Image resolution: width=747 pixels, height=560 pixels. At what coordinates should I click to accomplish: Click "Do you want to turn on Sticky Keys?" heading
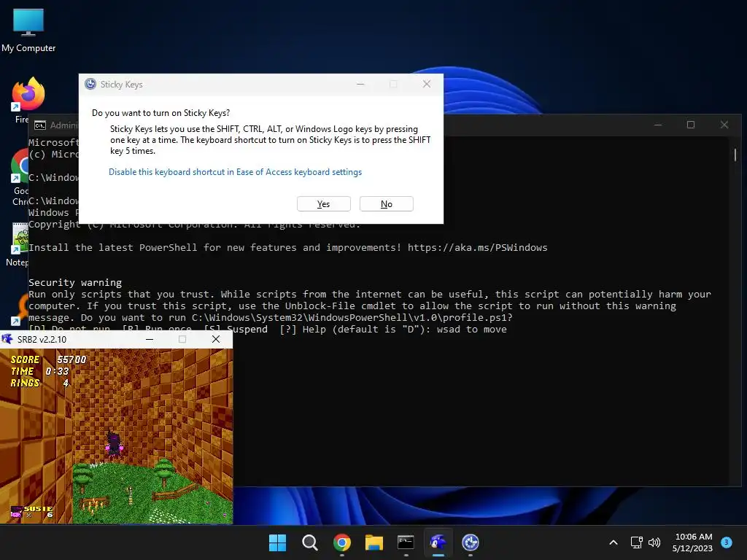coord(160,113)
